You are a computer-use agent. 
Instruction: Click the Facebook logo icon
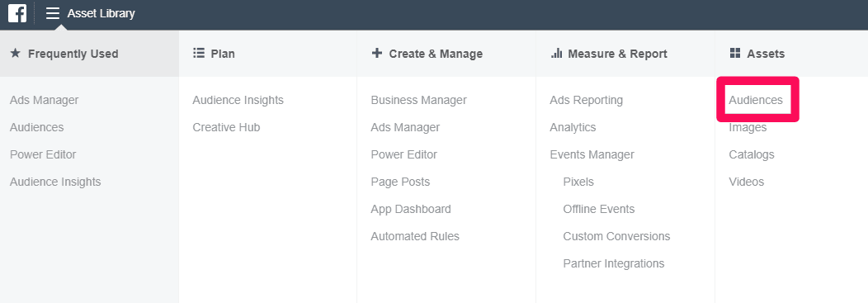click(x=17, y=12)
